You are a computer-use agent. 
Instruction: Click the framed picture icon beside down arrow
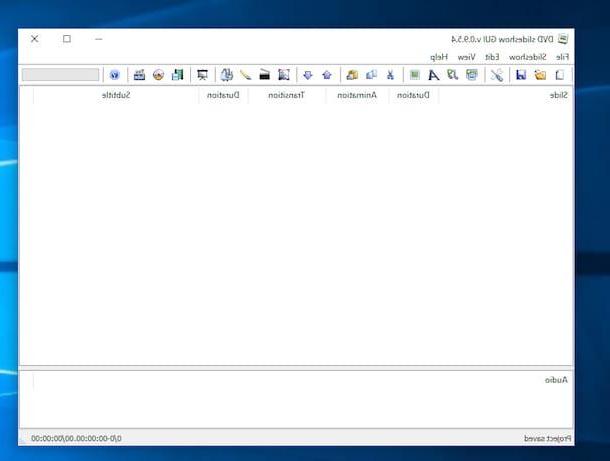tap(284, 75)
